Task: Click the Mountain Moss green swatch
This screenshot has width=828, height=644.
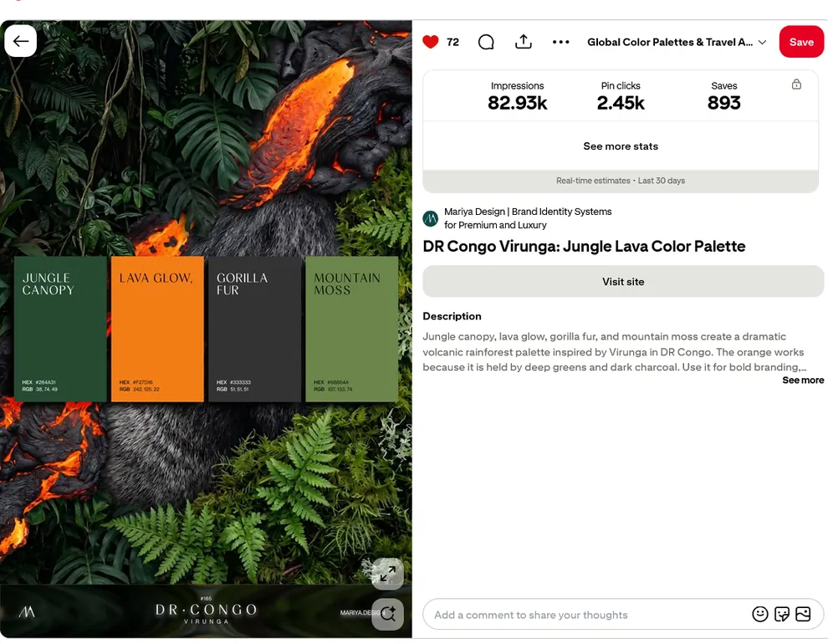Action: (x=351, y=329)
